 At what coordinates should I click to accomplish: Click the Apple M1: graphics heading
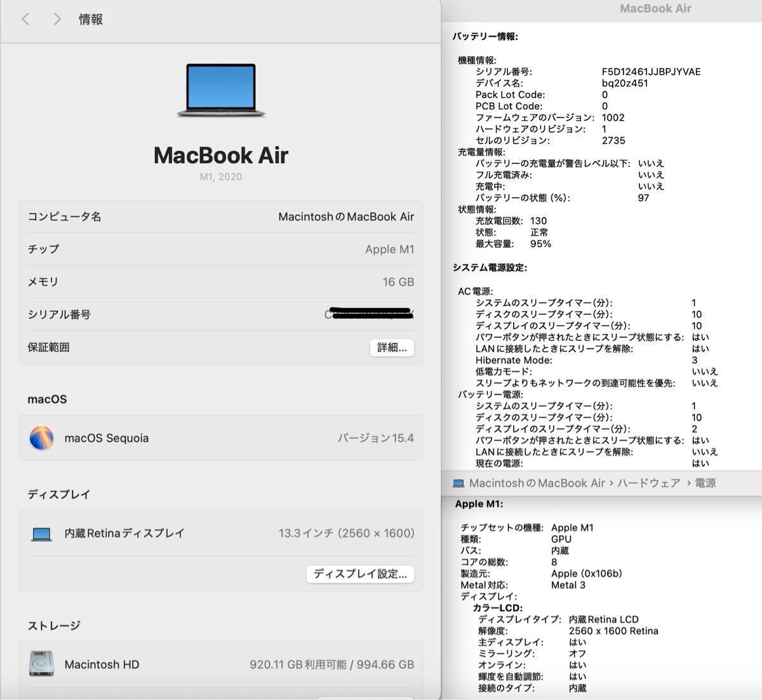coord(479,504)
